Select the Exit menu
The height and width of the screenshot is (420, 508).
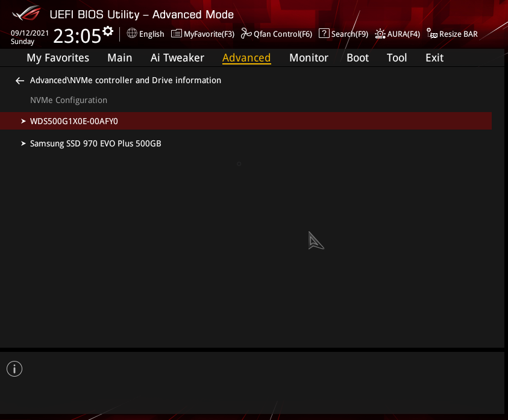pyautogui.click(x=434, y=57)
